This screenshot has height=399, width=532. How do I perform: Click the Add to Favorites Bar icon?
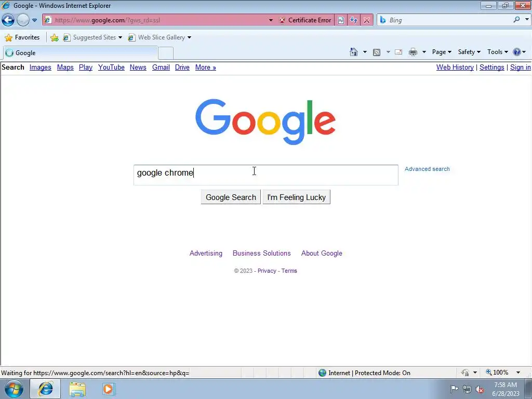[x=54, y=37]
